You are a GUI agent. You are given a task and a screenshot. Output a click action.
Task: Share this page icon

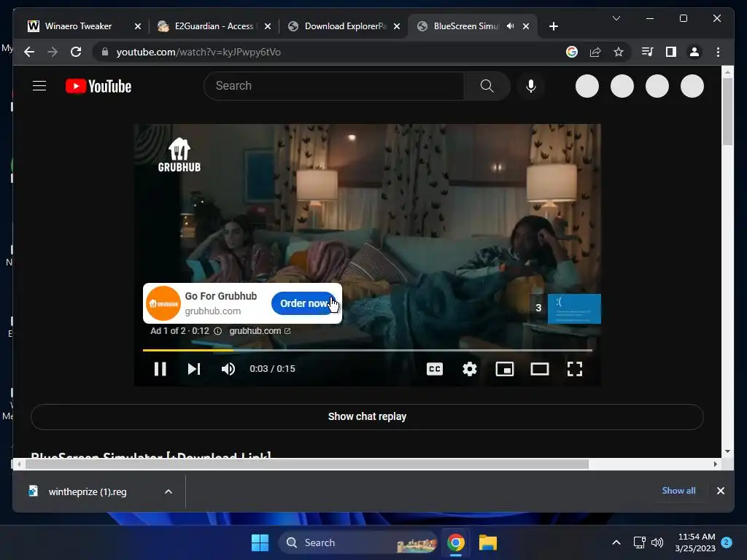tap(595, 52)
